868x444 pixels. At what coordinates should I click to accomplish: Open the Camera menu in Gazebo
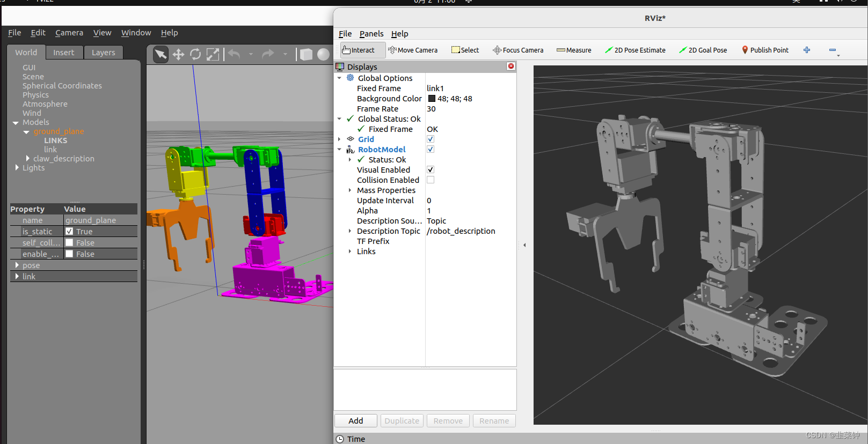click(69, 33)
